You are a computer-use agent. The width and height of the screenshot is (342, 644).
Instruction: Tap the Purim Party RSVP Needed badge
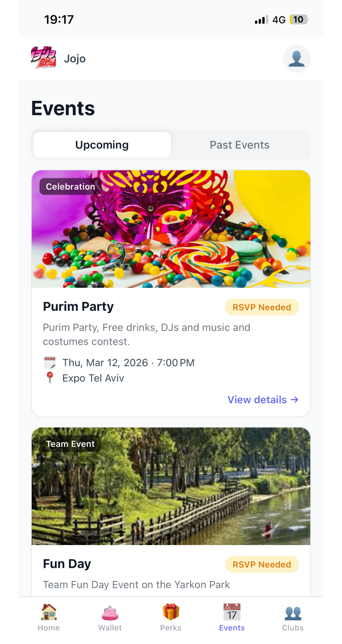pyautogui.click(x=262, y=307)
